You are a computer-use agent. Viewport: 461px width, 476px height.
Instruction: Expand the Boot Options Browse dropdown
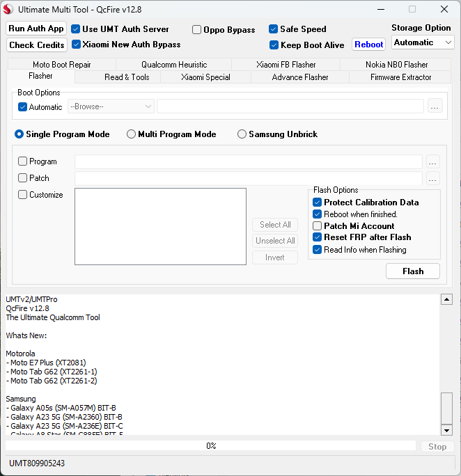(111, 106)
